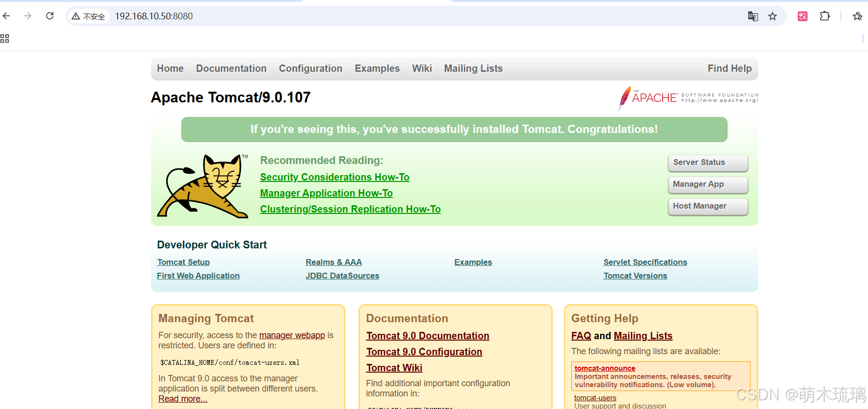This screenshot has width=868, height=409.
Task: Open the tomcat-users mailing list link
Action: [595, 398]
